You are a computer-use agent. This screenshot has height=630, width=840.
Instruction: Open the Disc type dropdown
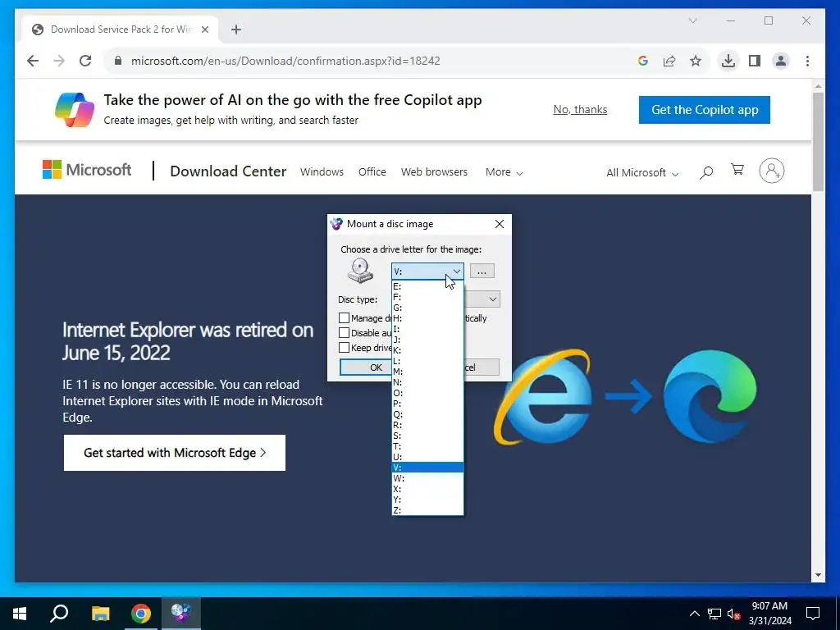point(492,299)
